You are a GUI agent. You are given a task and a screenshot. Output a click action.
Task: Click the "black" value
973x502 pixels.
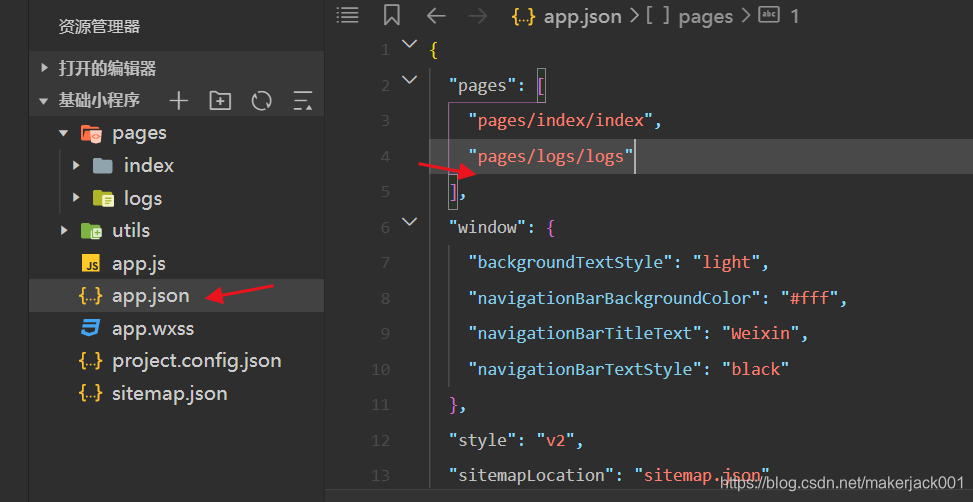(x=756, y=370)
